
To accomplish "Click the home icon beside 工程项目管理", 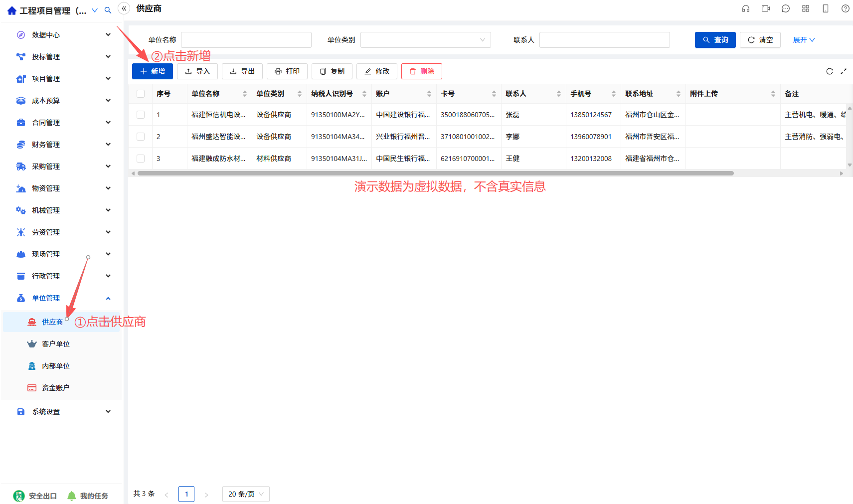I will coord(12,10).
